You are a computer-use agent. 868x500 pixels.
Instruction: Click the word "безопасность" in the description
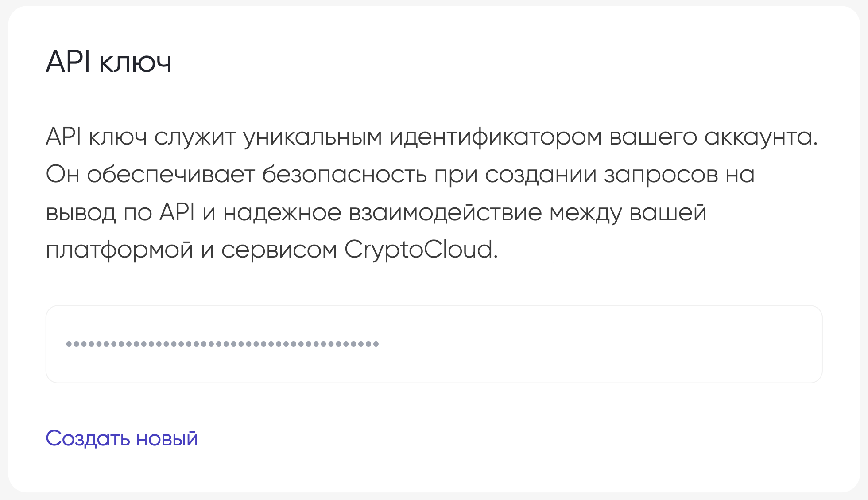click(344, 174)
